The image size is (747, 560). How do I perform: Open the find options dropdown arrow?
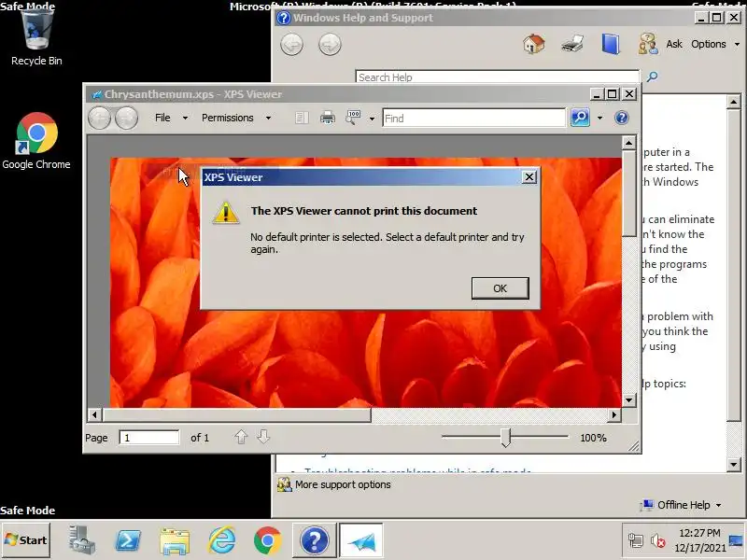(x=599, y=119)
